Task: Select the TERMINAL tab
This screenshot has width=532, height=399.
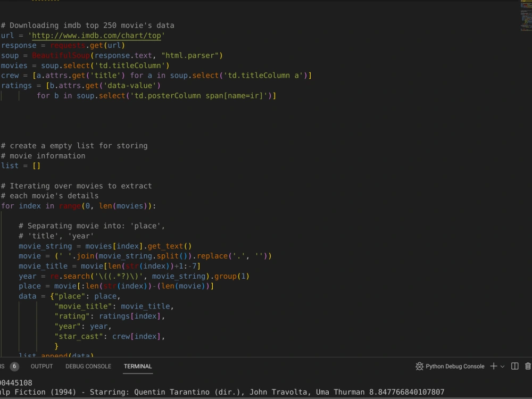Action: (138, 367)
